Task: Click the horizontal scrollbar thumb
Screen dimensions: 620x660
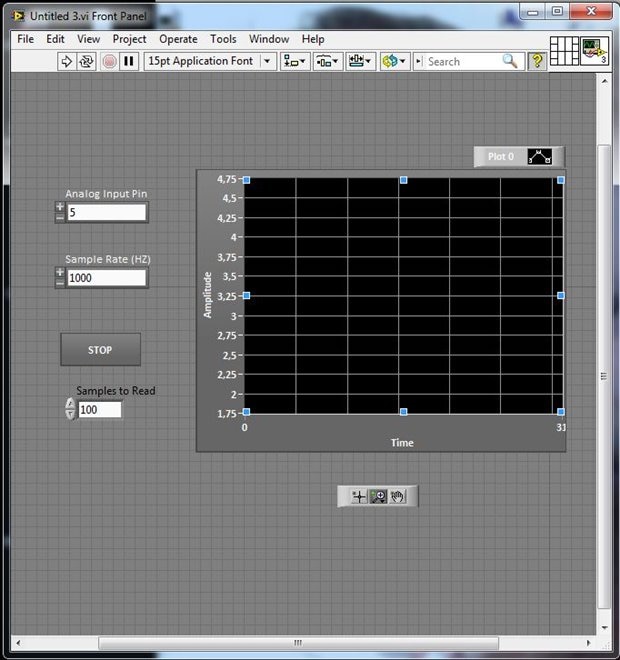Action: coord(298,643)
